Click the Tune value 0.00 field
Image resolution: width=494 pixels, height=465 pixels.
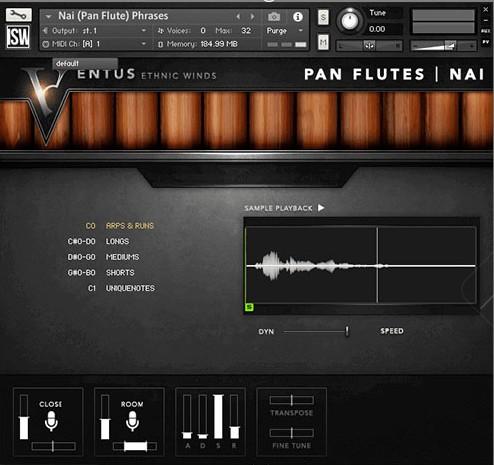coord(377,29)
